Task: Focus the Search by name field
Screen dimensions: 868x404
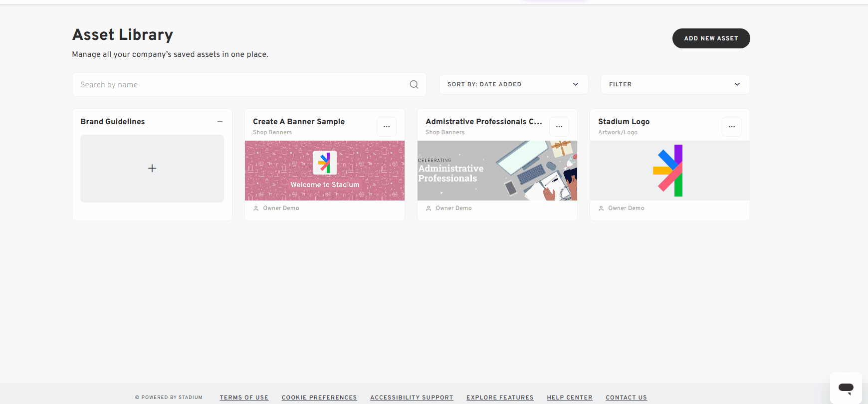Action: pos(249,84)
